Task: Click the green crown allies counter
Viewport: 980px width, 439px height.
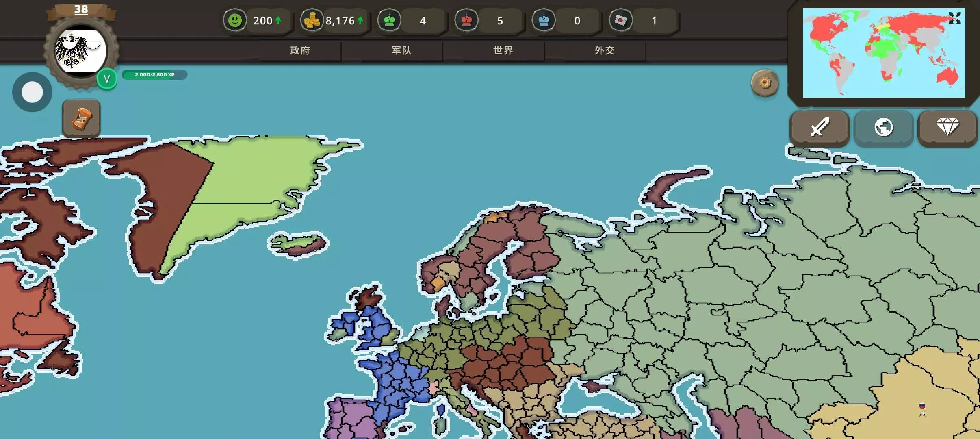Action: click(389, 20)
